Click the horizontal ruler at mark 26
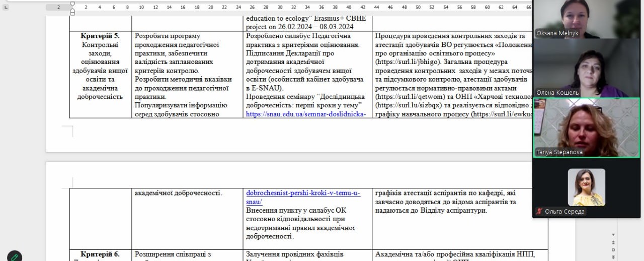This screenshot has width=644, height=261. click(x=252, y=7)
